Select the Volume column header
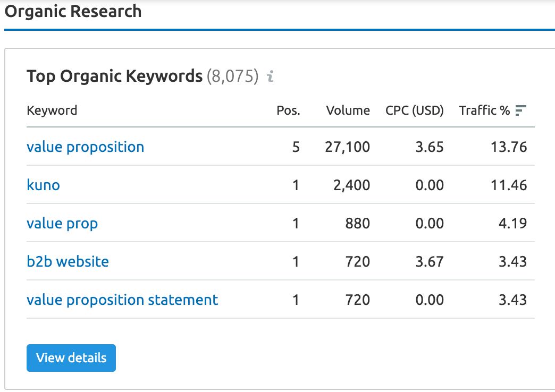 click(348, 110)
